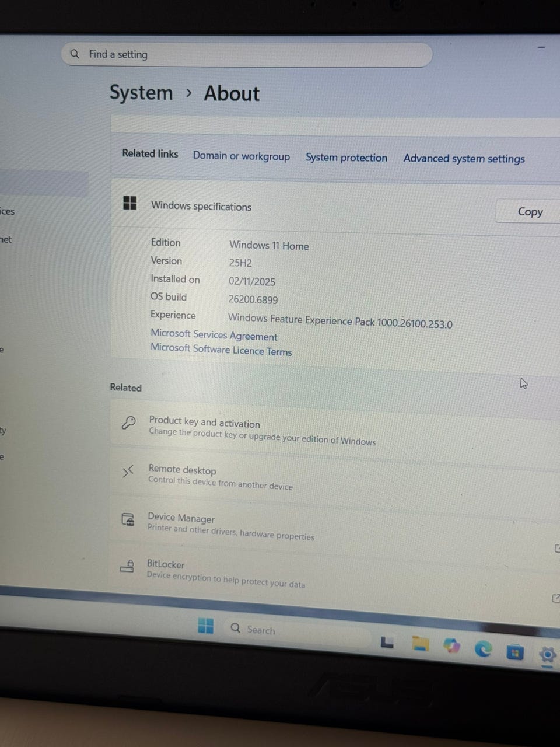
Task: Click the Settings gear in the taskbar
Action: point(548,655)
